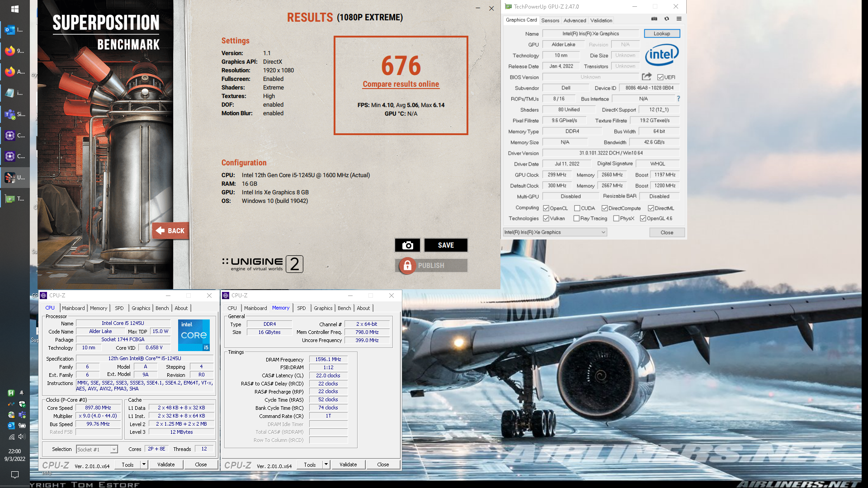Viewport: 868px width, 488px height.
Task: Click the Close button in GPU-Z
Action: pos(667,232)
